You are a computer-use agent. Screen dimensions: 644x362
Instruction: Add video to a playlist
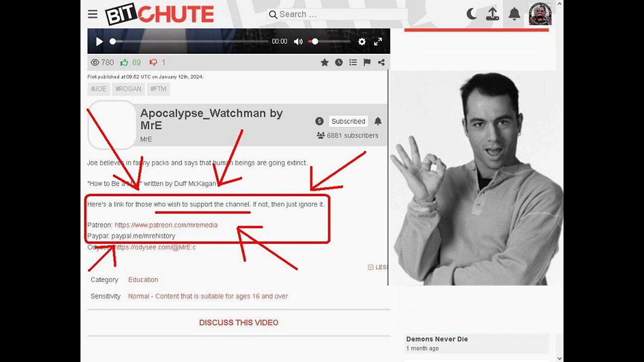(x=353, y=62)
